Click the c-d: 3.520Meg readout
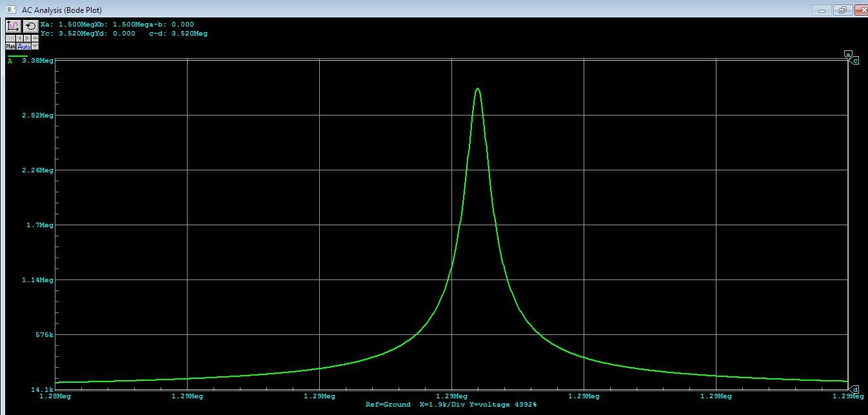868x415 pixels. coord(178,33)
